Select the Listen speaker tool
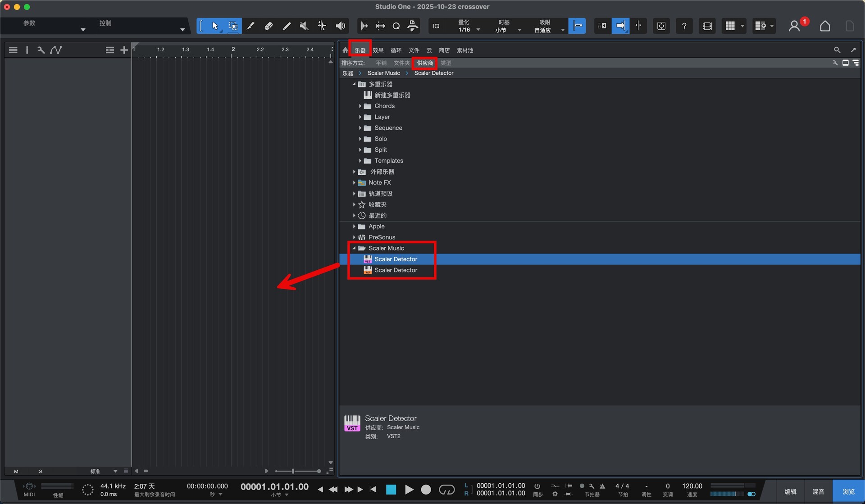Viewport: 865px width, 504px height. click(x=340, y=26)
